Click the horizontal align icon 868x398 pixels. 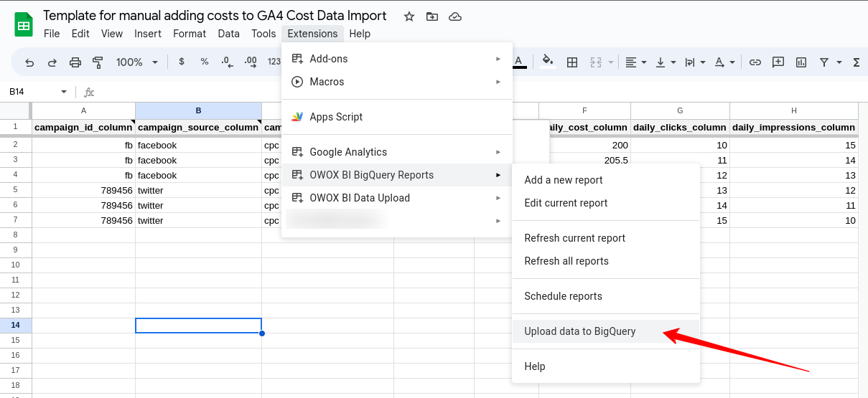[x=631, y=62]
